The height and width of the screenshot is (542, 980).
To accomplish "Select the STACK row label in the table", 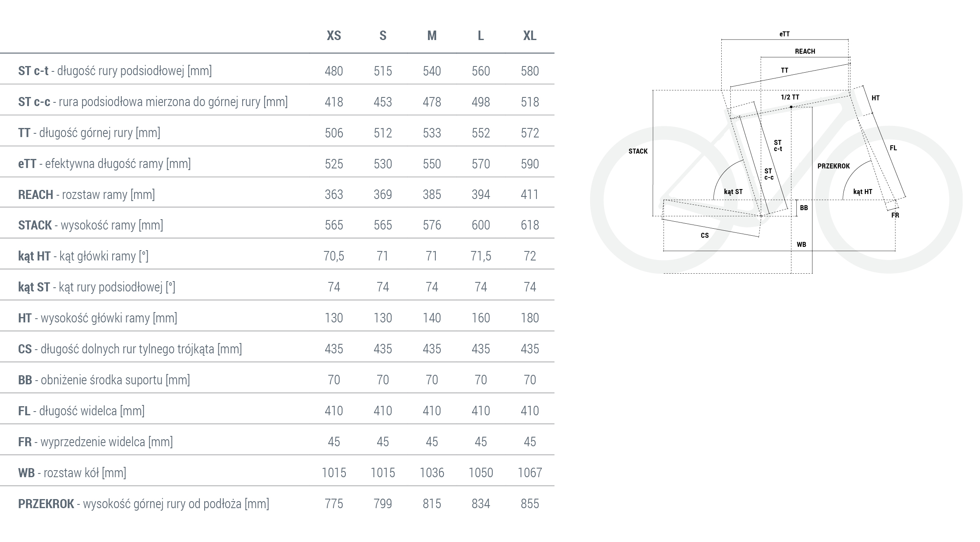I will pos(90,225).
